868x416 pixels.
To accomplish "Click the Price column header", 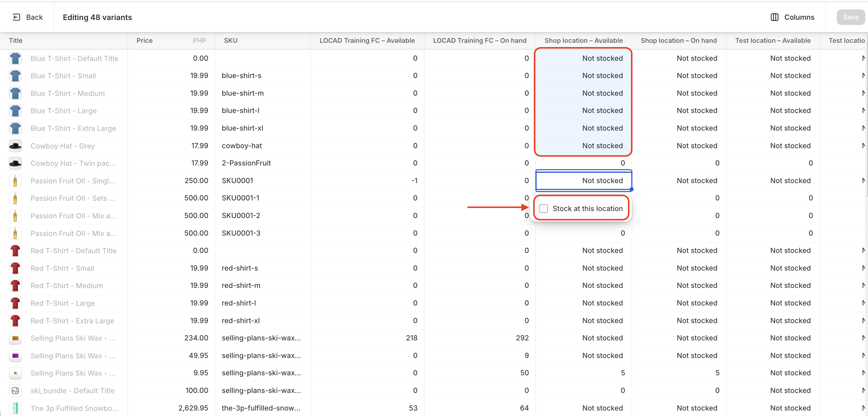I will coord(144,40).
